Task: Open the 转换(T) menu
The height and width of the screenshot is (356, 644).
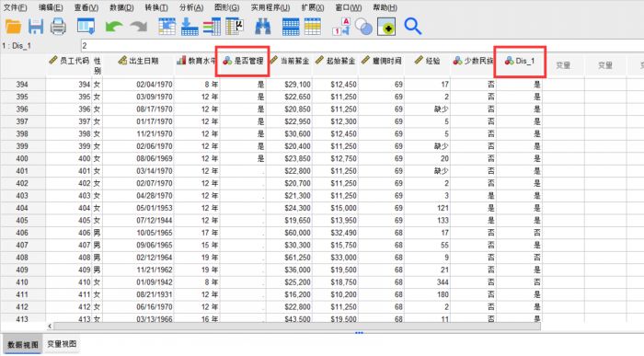Action: 156,7
